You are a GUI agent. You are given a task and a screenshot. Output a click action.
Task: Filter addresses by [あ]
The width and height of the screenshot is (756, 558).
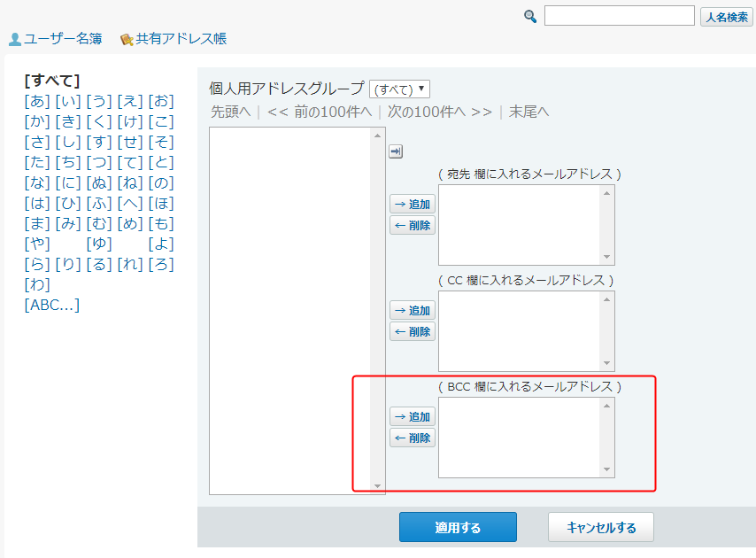[37, 101]
